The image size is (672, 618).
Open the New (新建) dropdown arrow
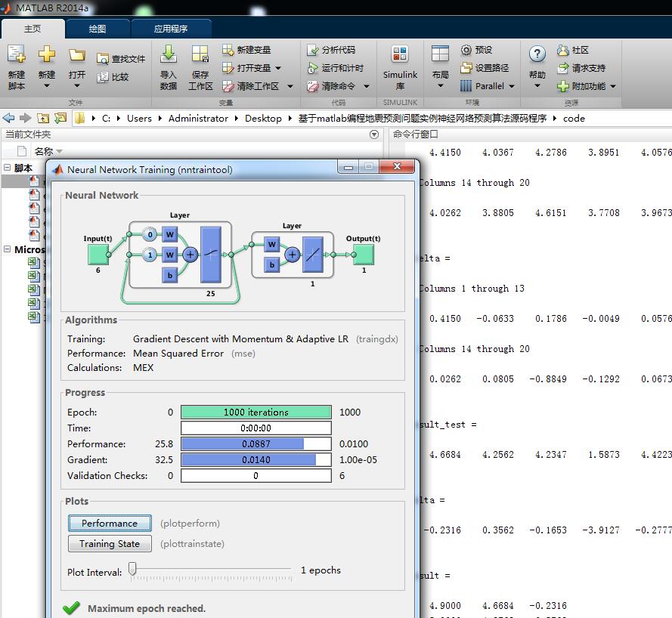[46, 86]
